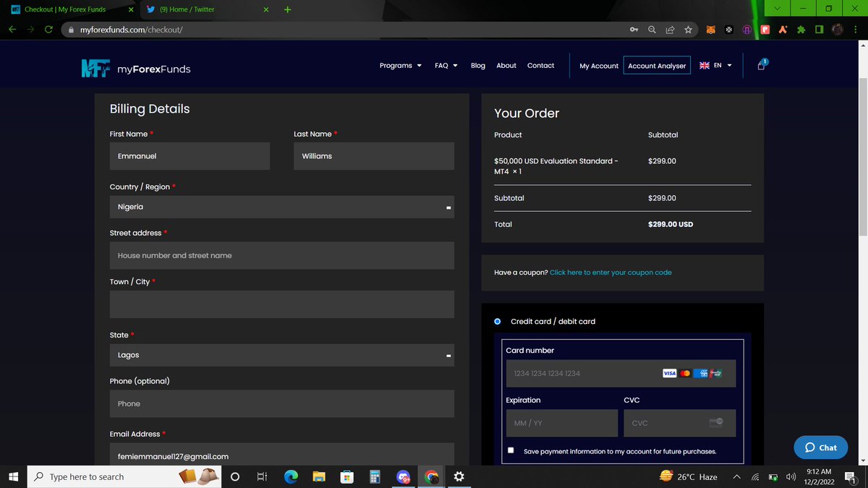Open Task View in the taskbar
The image size is (868, 488).
click(263, 476)
